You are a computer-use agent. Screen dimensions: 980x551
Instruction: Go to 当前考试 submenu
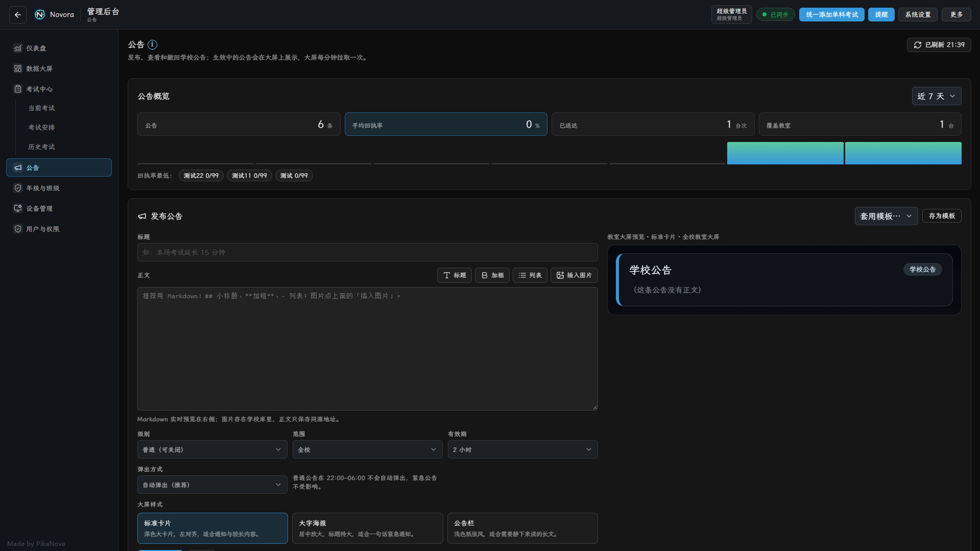point(41,108)
